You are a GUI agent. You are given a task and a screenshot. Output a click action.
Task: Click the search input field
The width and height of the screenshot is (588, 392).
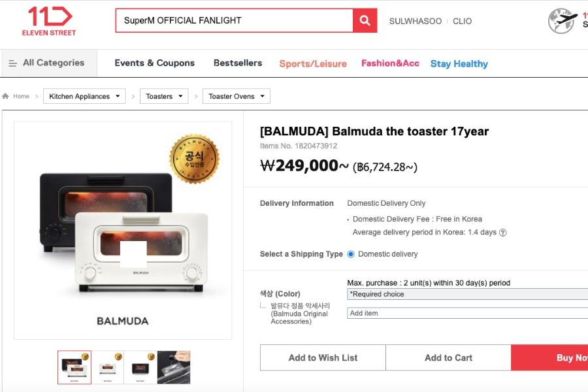[234, 21]
